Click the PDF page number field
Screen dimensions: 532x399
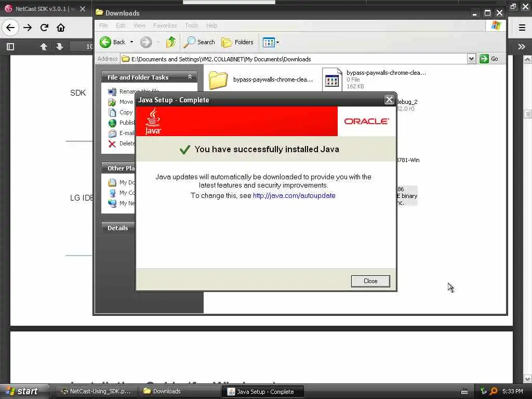tap(81, 46)
